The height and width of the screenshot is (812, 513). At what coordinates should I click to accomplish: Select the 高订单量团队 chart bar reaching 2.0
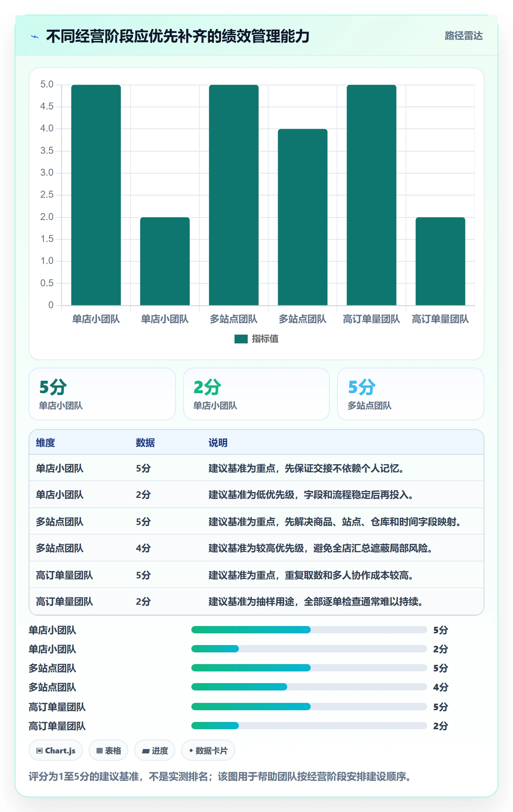tap(440, 261)
